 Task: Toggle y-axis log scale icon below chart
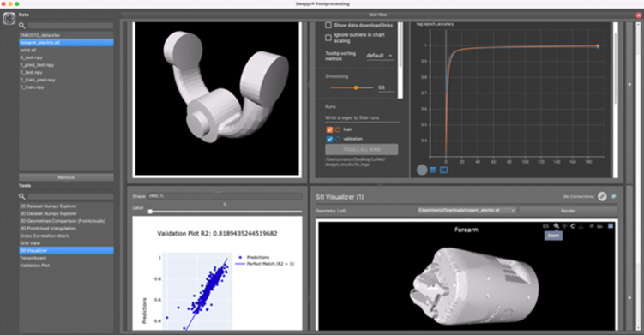click(x=433, y=170)
